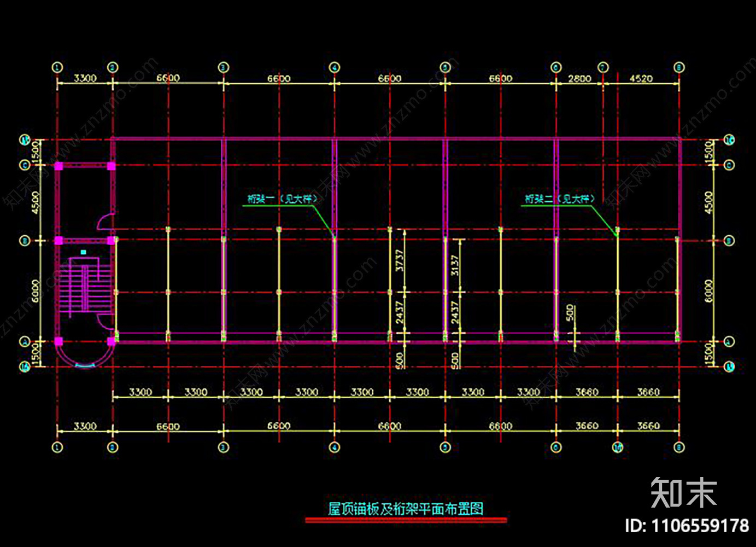This screenshot has width=756, height=547.
Task: Click axis bubble 3 in the bottom grid row
Action: pos(224,447)
